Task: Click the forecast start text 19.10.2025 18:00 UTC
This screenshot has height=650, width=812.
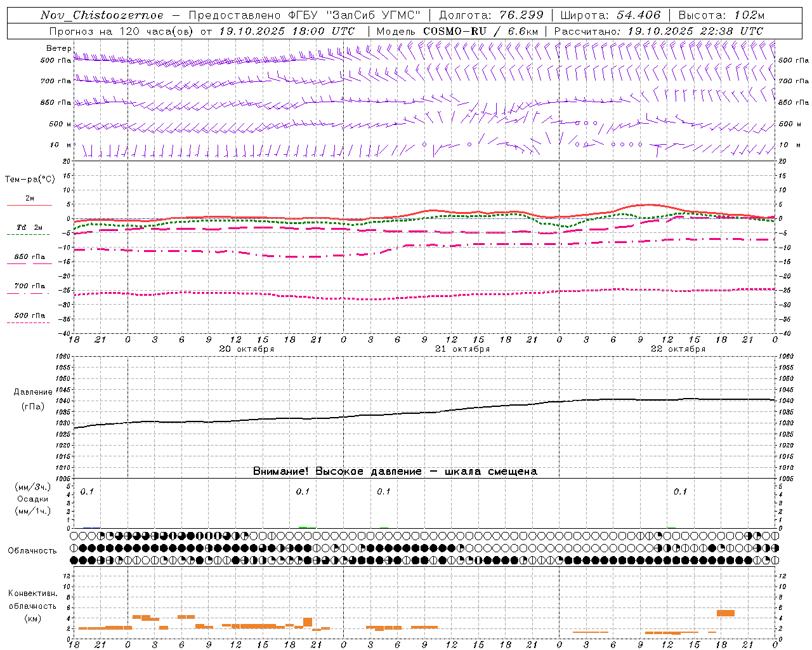Action: (x=287, y=31)
